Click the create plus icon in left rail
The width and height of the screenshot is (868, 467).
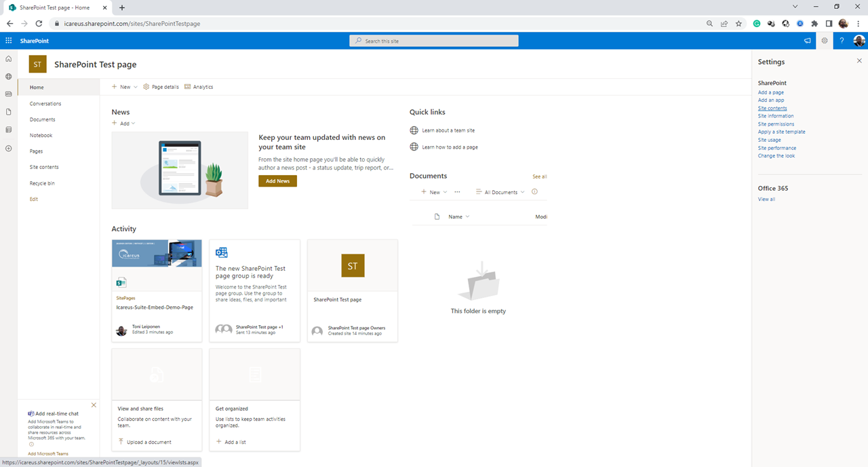[9, 148]
